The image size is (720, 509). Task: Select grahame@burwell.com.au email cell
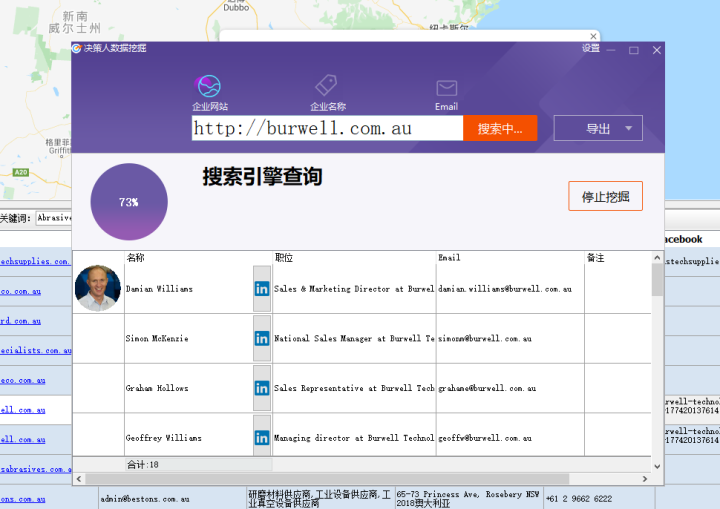[510, 388]
